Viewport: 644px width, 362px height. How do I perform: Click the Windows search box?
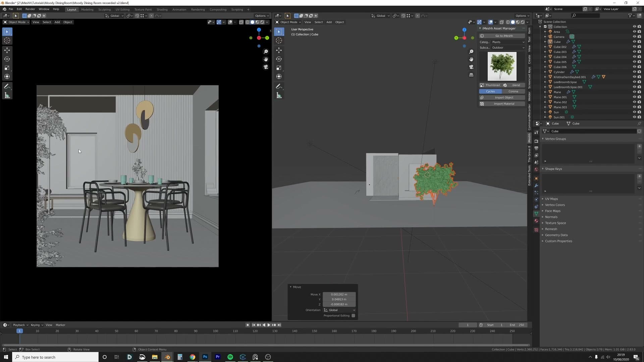56,357
